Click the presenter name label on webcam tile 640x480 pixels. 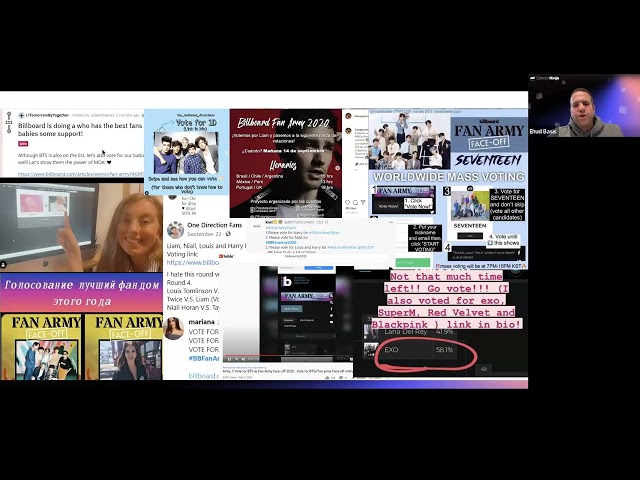pyautogui.click(x=543, y=131)
